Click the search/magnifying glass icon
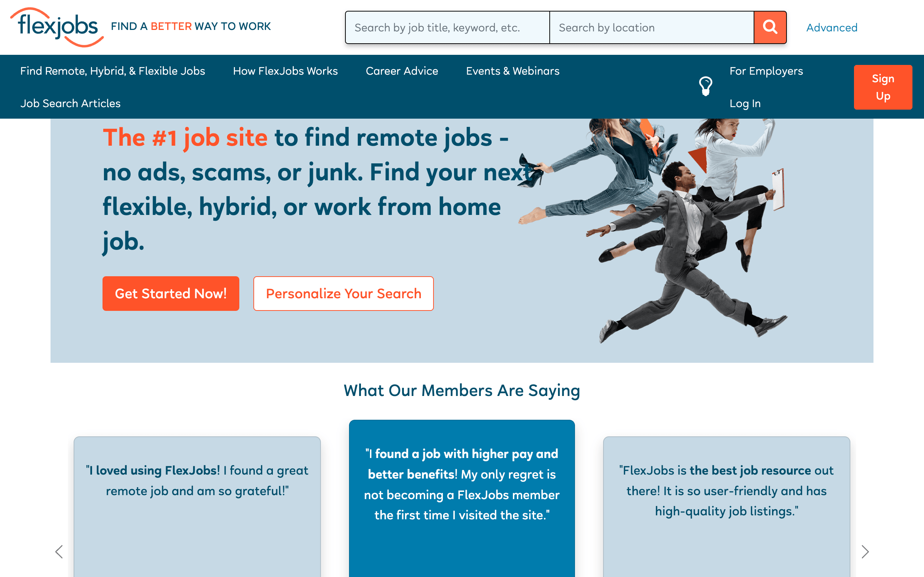Viewport: 924px width, 577px height. [770, 27]
